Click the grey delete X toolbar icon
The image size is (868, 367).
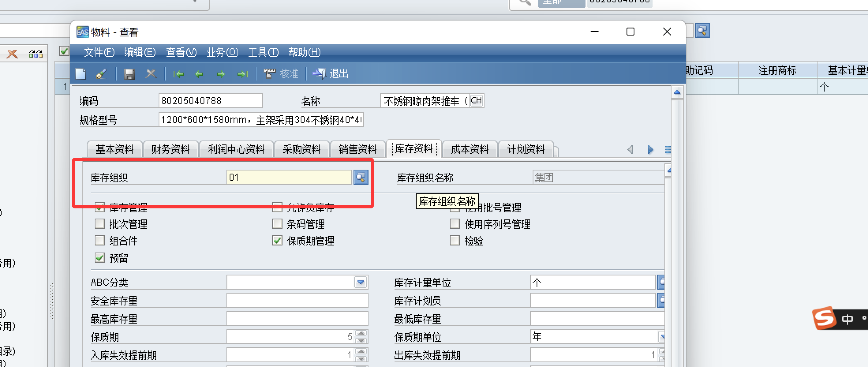click(151, 74)
